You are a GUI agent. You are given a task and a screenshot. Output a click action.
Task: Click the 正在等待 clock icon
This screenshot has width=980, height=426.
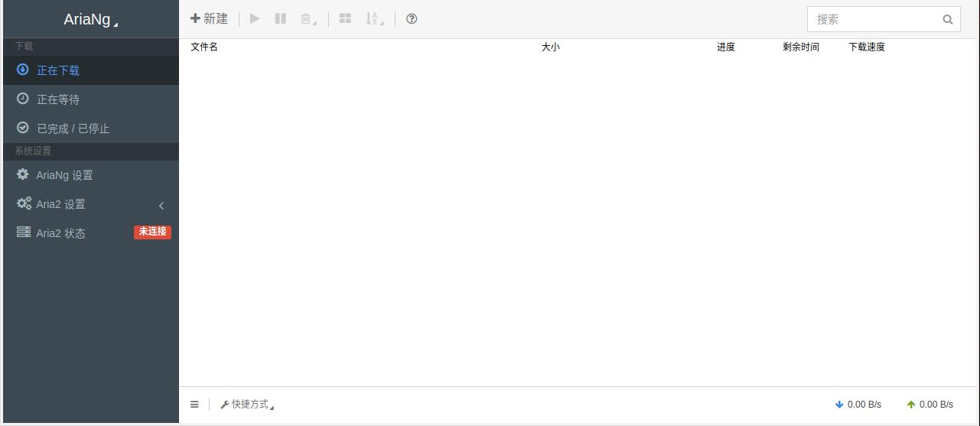[23, 99]
